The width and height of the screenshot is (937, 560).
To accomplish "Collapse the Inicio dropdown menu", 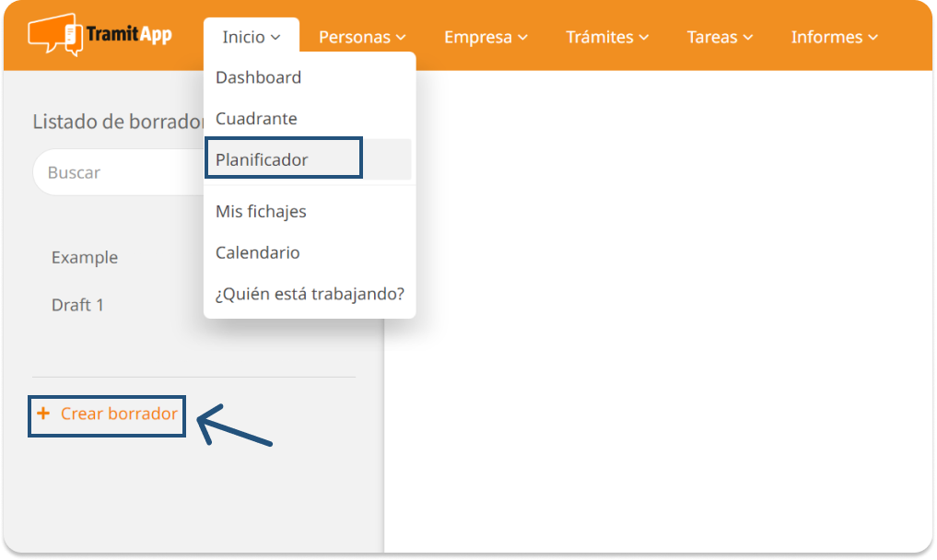I will click(x=251, y=38).
